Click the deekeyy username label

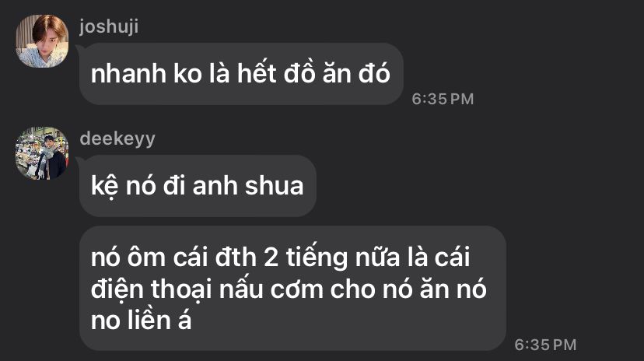(x=117, y=138)
